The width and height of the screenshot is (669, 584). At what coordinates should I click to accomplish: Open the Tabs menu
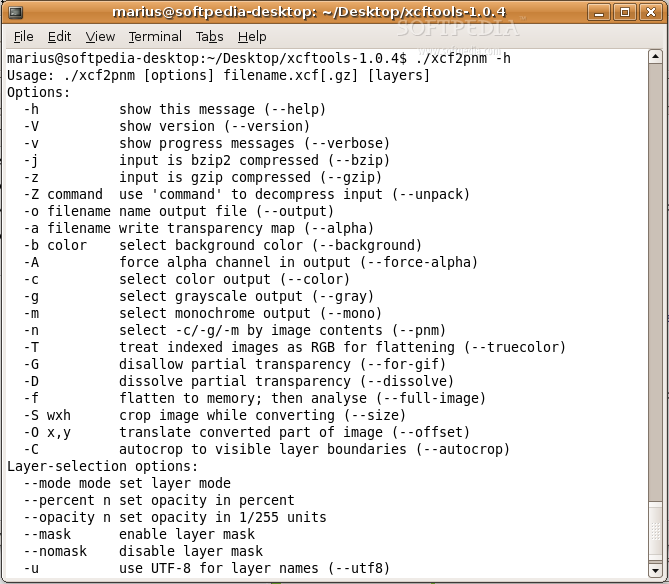pyautogui.click(x=209, y=36)
